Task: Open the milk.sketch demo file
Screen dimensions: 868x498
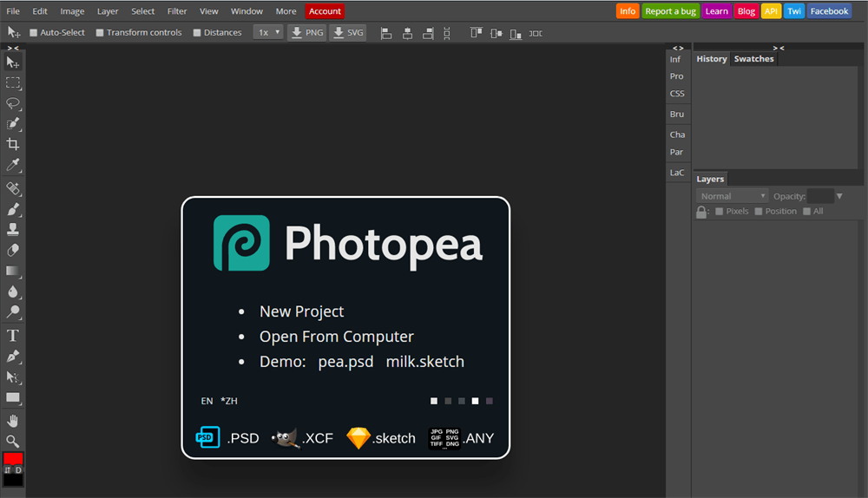Action: point(425,362)
